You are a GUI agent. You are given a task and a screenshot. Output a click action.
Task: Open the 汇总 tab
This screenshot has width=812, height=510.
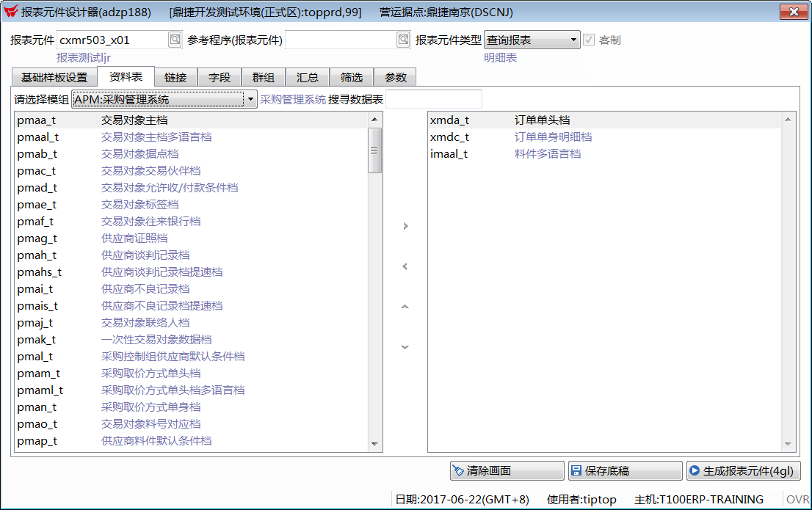pos(308,77)
